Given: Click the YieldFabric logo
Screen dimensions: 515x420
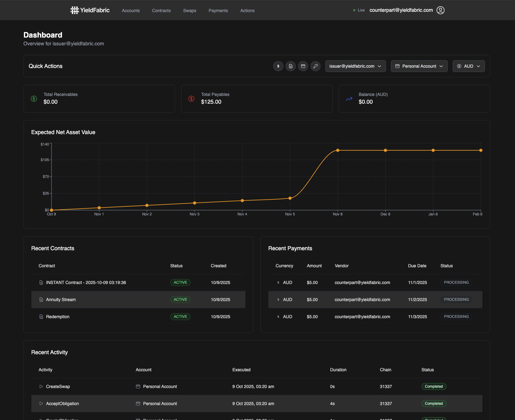Looking at the screenshot, I should pos(90,10).
